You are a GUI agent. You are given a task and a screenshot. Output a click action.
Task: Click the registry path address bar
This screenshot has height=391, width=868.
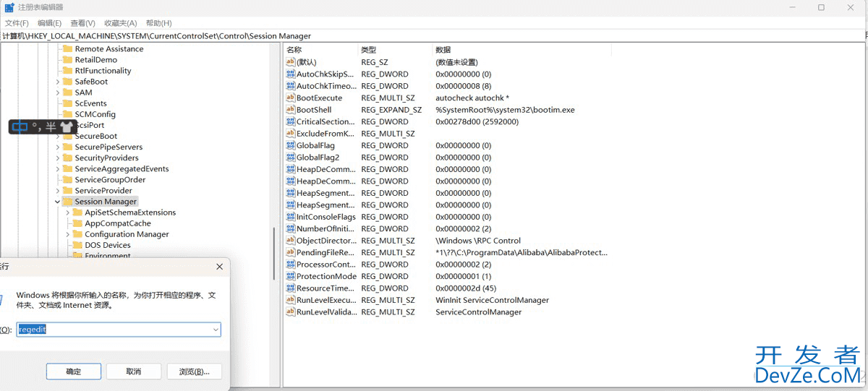point(434,35)
